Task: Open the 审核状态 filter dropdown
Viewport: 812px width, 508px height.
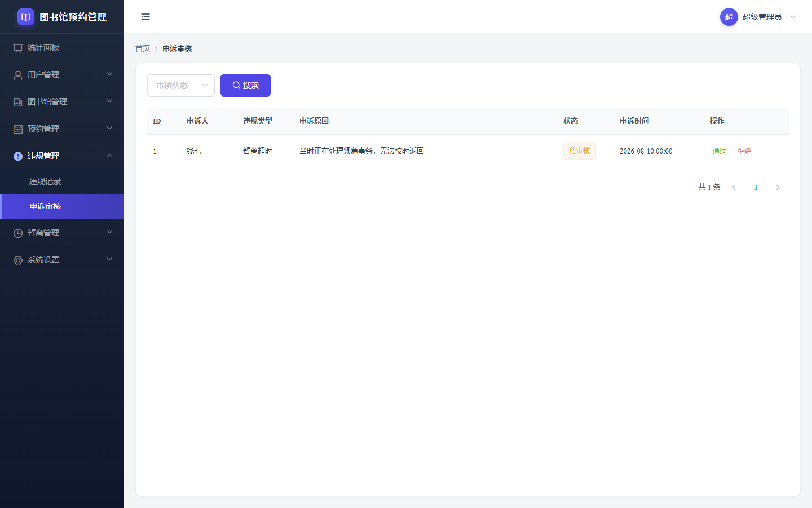Action: (181, 85)
